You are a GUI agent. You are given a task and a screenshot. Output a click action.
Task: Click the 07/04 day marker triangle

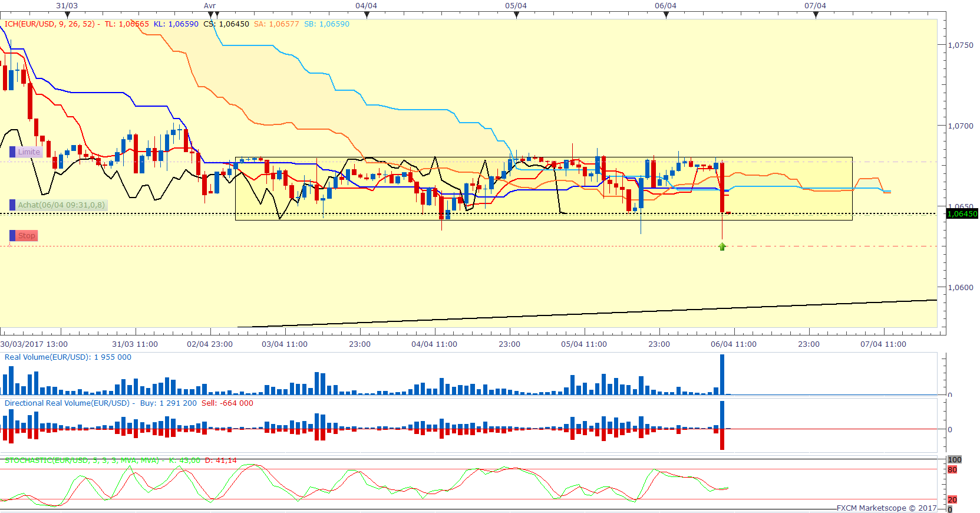coord(816,15)
